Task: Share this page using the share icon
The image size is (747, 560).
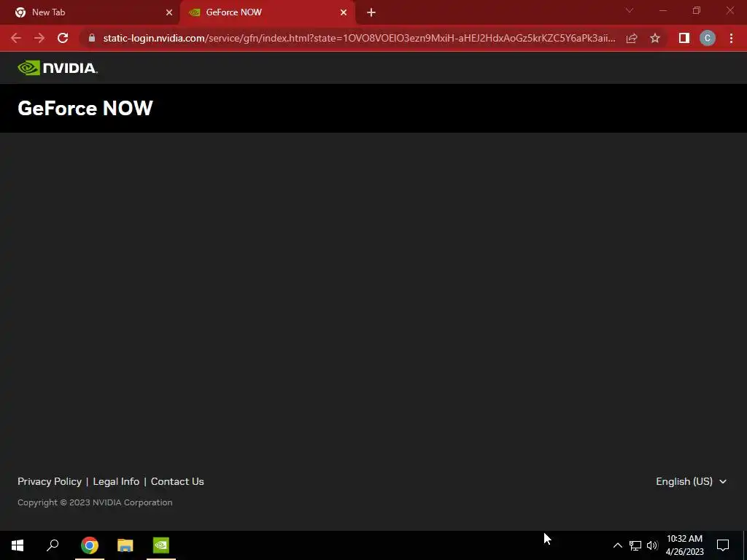Action: [632, 38]
